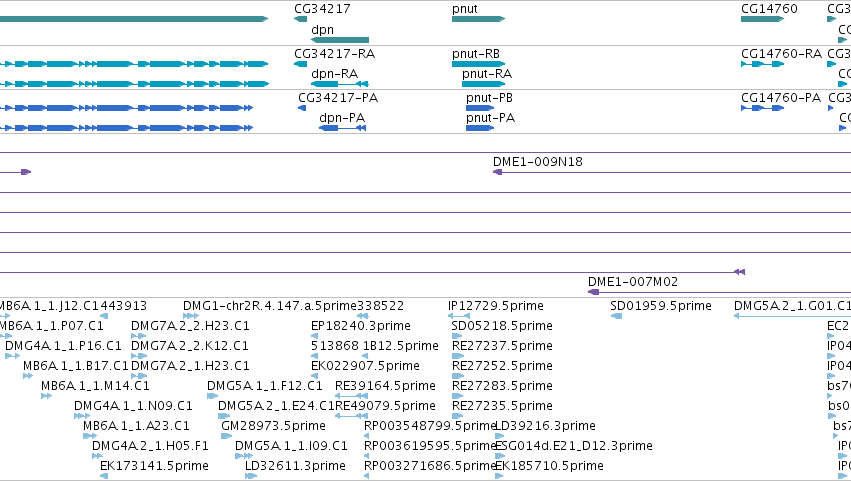Click the pnut-PB protein label

(x=490, y=98)
